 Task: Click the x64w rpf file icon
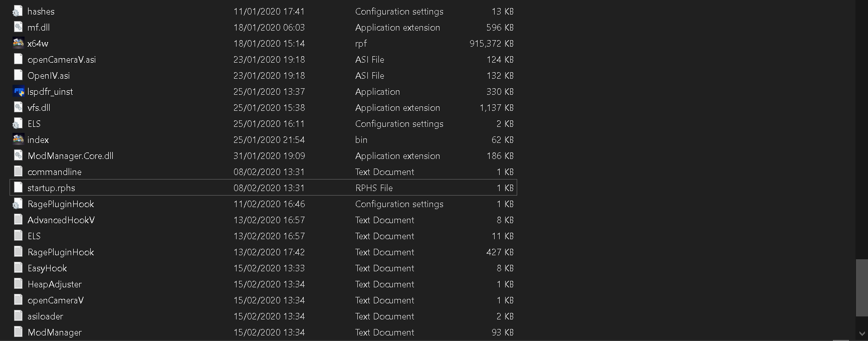tap(18, 43)
